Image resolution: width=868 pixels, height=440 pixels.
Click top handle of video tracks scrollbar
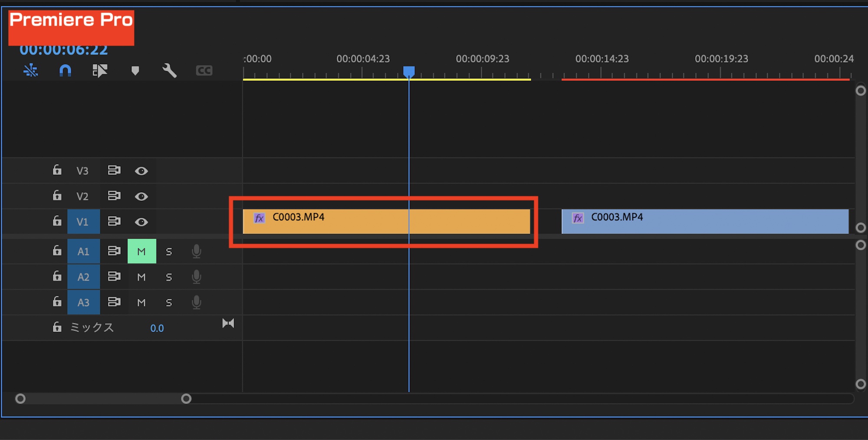pyautogui.click(x=861, y=91)
